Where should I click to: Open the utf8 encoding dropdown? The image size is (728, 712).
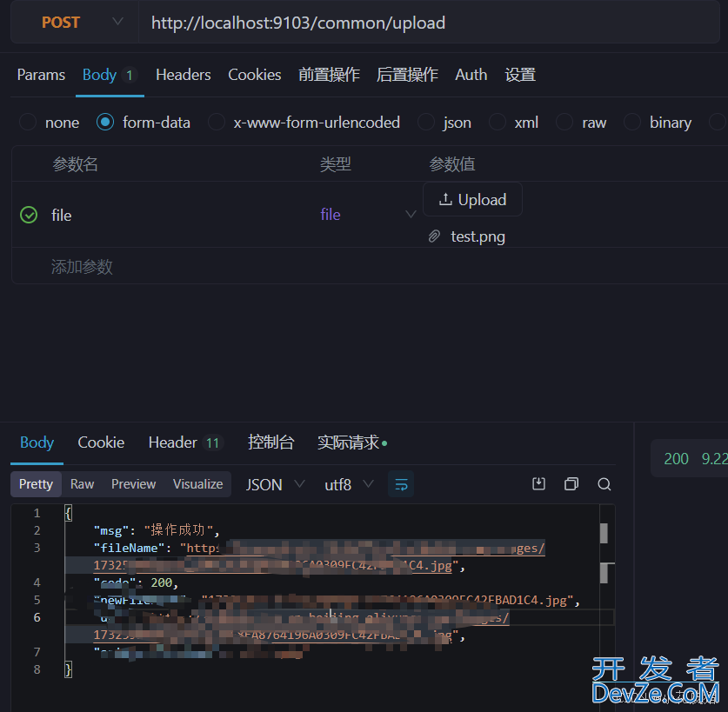(349, 484)
